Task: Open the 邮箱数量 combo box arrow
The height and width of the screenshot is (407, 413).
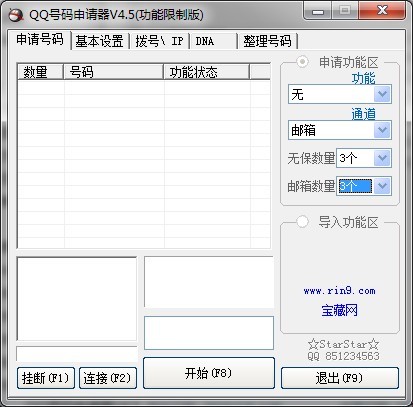Action: 382,186
